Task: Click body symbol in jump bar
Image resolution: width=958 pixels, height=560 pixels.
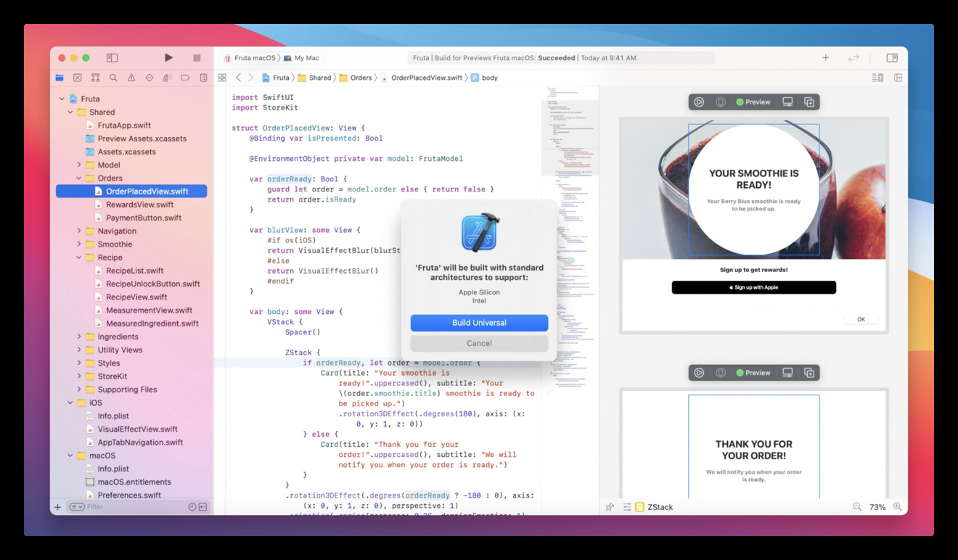Action: (x=484, y=78)
